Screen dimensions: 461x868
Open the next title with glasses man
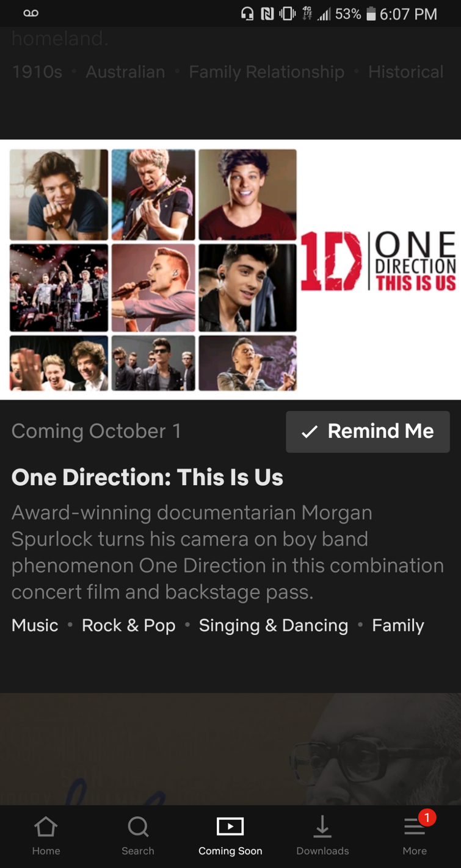click(230, 749)
